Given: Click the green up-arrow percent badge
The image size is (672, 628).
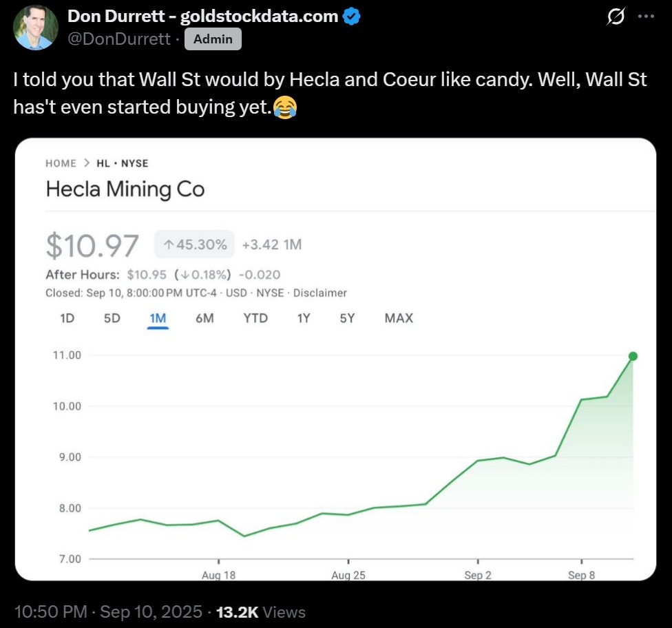Looking at the screenshot, I should [195, 244].
